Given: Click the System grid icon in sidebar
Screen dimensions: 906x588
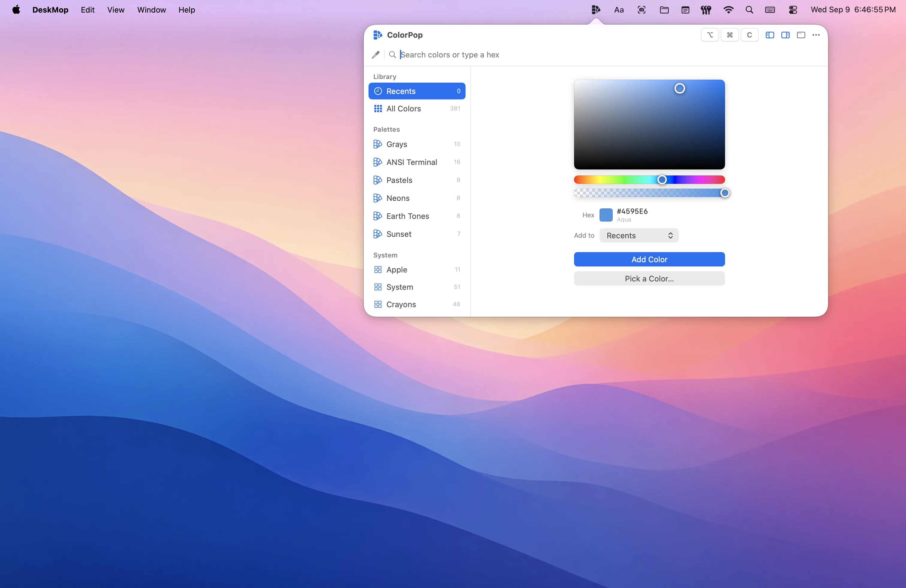Looking at the screenshot, I should coord(378,287).
